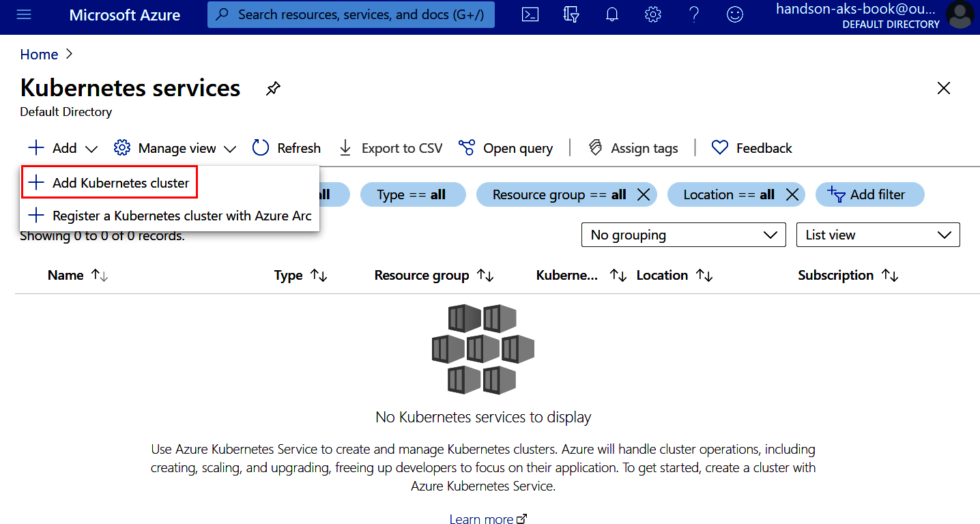Sort by the Name column
The height and width of the screenshot is (524, 980).
coord(78,276)
